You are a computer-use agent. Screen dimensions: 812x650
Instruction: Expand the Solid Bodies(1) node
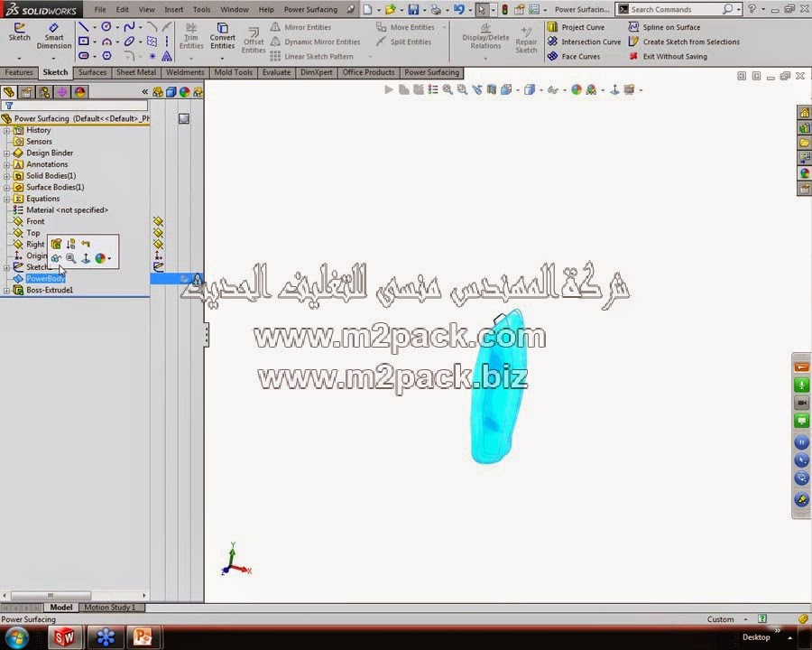[6, 176]
